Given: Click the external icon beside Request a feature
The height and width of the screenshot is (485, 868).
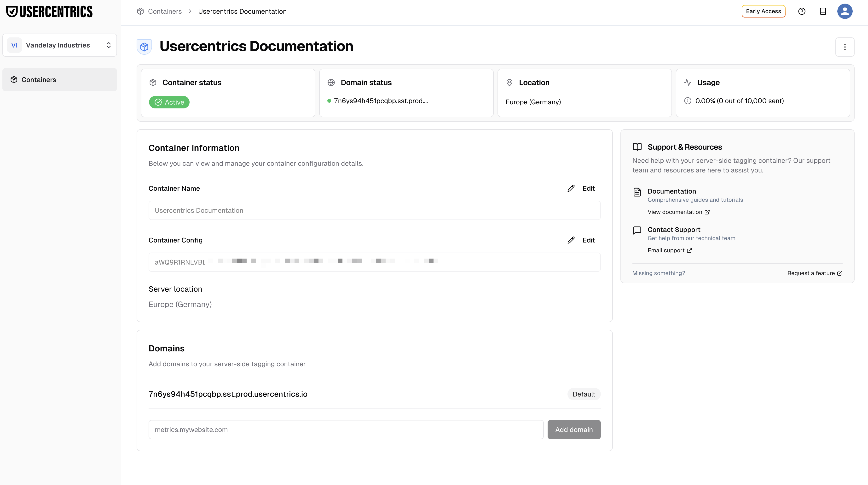Looking at the screenshot, I should tap(839, 273).
